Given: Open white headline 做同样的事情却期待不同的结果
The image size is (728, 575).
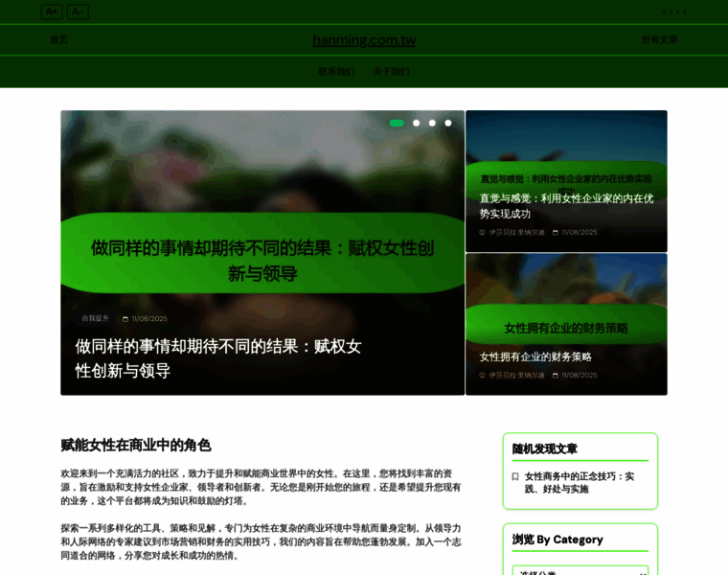Looking at the screenshot, I should pos(218,358).
